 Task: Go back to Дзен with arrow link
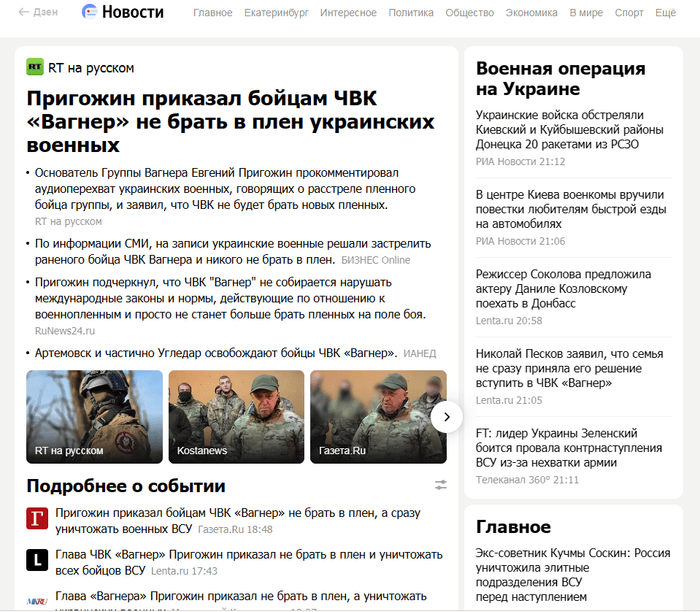[x=38, y=12]
